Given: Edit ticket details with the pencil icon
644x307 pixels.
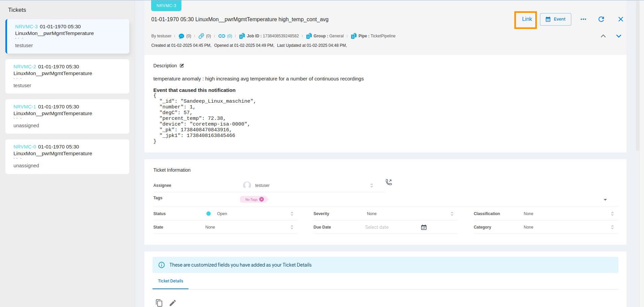Looking at the screenshot, I should [x=173, y=303].
